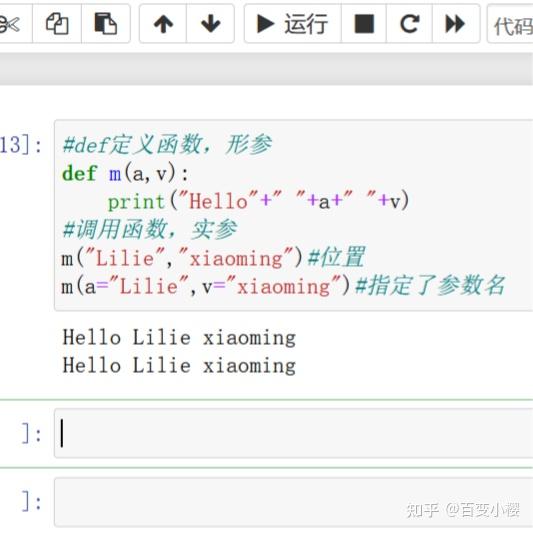Viewport: 533px width, 533px height.
Task: Interrupt the kernel with the stop square
Action: point(364,24)
